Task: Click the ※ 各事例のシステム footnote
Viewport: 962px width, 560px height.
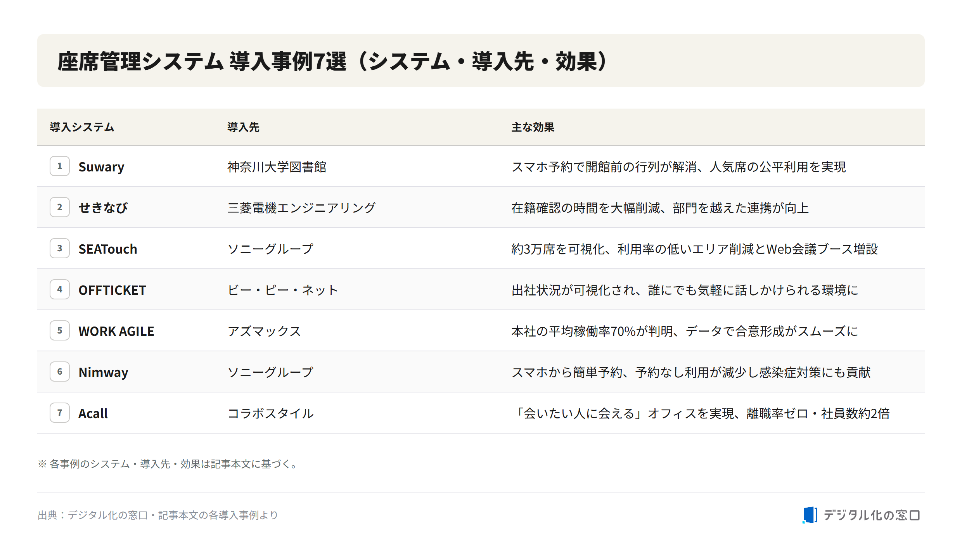Action: [x=168, y=464]
